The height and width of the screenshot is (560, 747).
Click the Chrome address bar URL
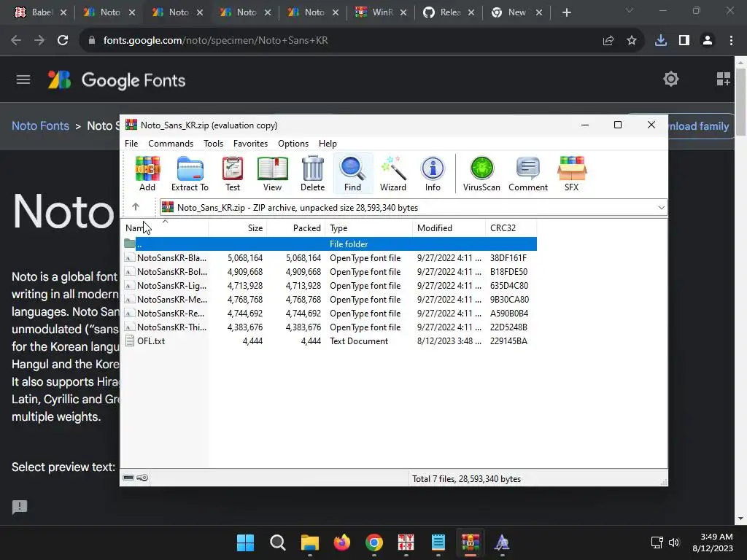click(x=215, y=41)
